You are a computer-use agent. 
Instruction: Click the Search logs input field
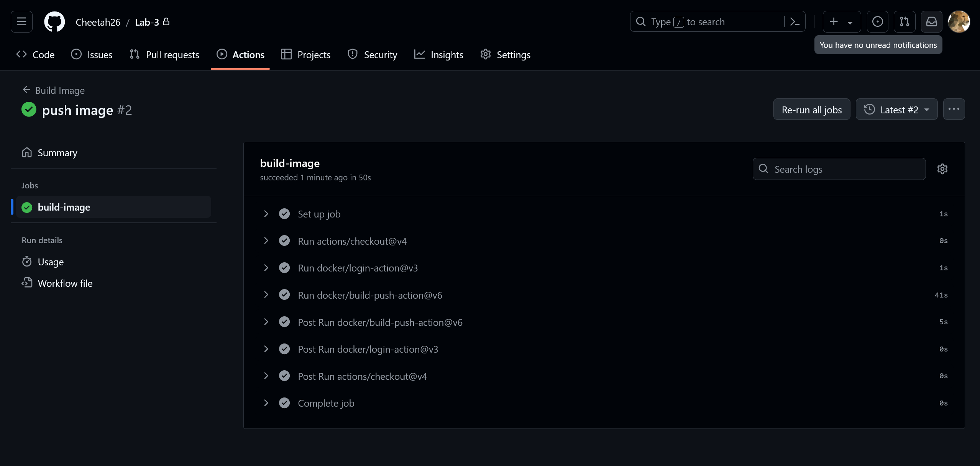coord(839,168)
